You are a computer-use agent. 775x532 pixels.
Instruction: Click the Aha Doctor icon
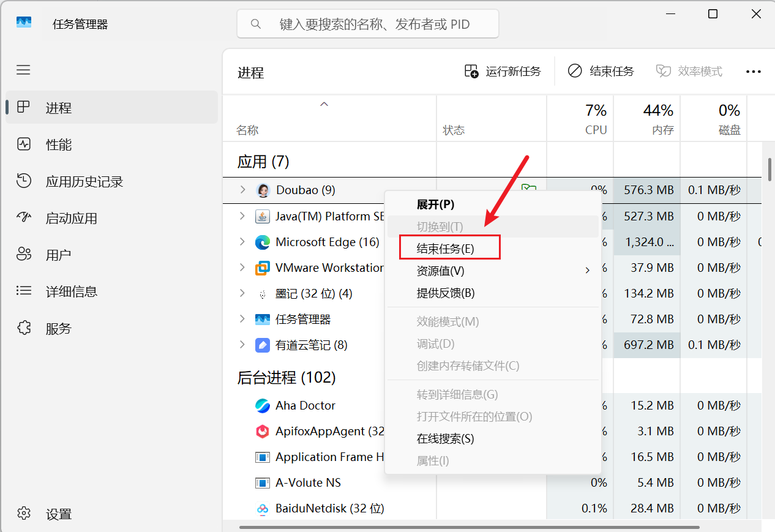click(x=263, y=405)
